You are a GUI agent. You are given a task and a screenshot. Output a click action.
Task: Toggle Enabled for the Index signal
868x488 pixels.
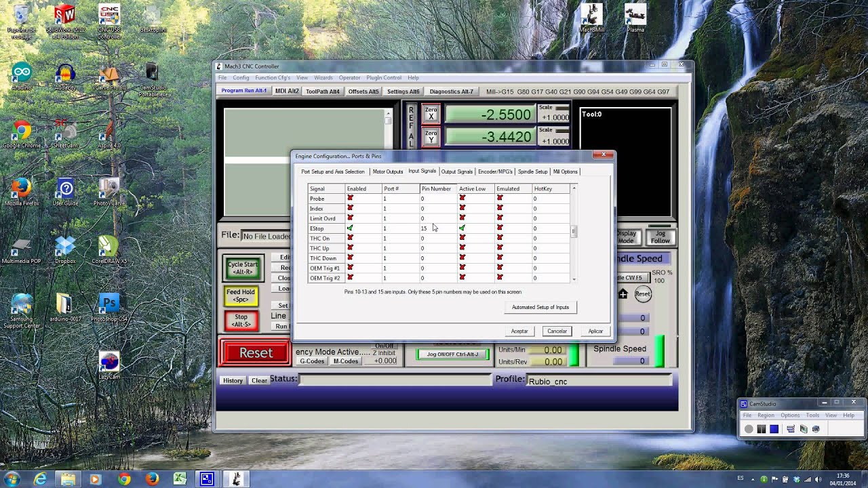(x=350, y=208)
